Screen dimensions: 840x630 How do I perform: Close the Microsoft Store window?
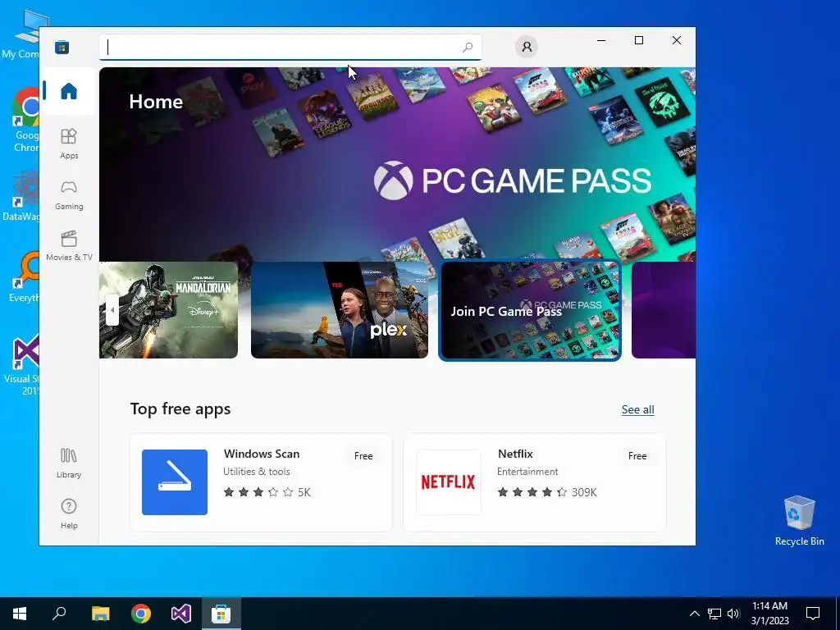click(677, 40)
